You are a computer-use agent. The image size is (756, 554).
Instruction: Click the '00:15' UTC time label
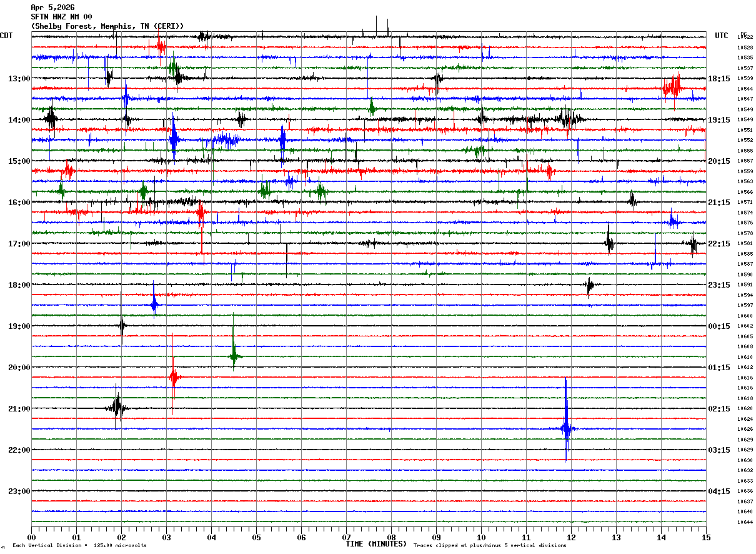[x=719, y=326]
